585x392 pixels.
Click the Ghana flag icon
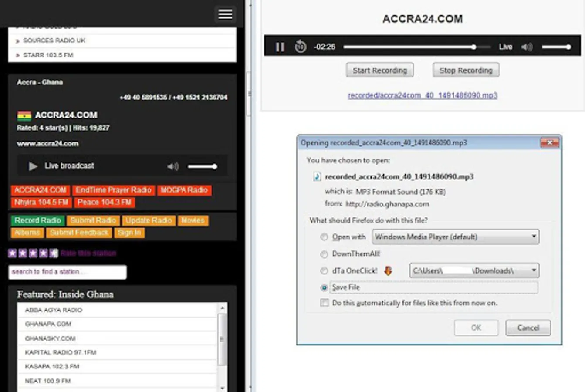click(x=24, y=115)
